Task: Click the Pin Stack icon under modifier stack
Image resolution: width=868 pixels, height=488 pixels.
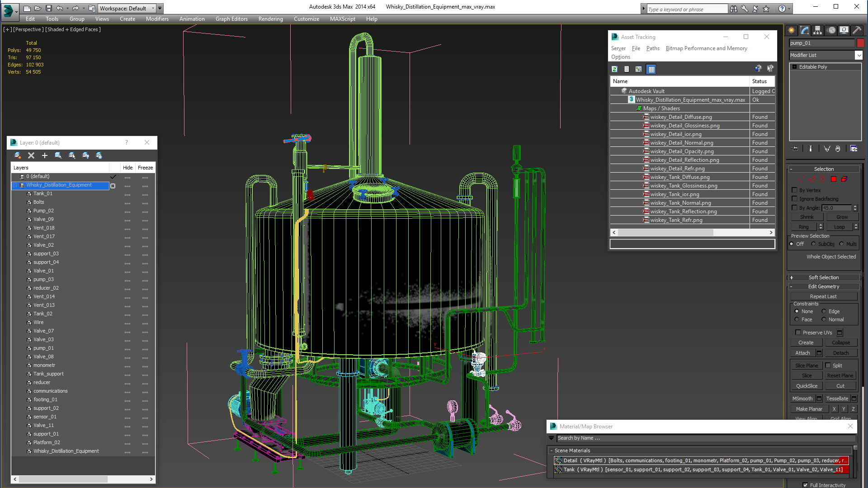Action: tap(795, 149)
